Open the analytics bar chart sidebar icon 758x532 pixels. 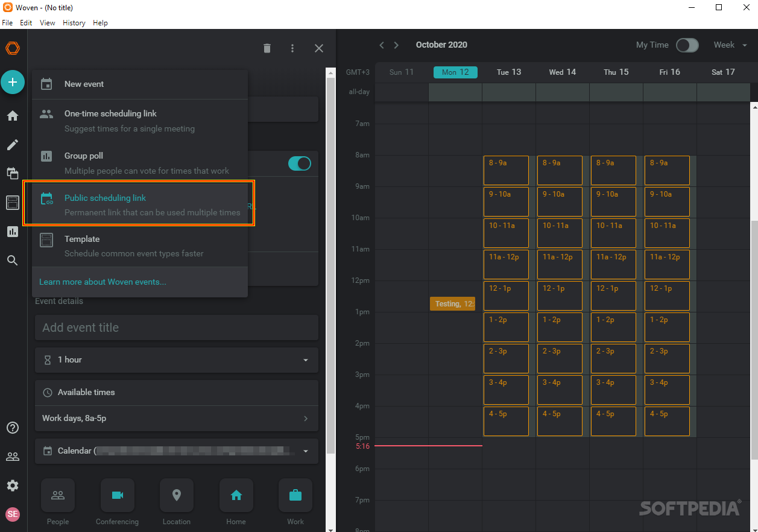[x=13, y=232]
